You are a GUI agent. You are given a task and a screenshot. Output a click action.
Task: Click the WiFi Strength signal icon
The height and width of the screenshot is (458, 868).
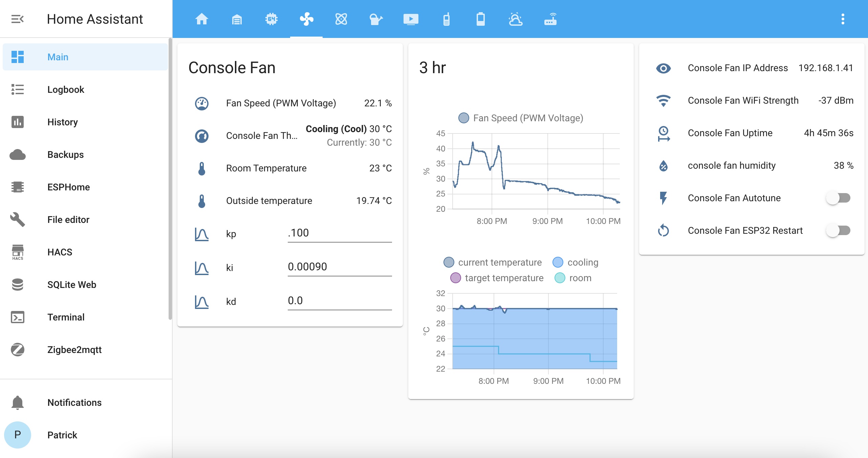click(x=663, y=101)
